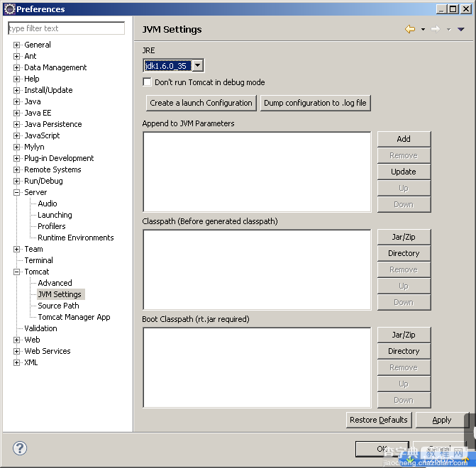Click inside the Append to JVM Parameters list
476x468 pixels.
[257, 172]
